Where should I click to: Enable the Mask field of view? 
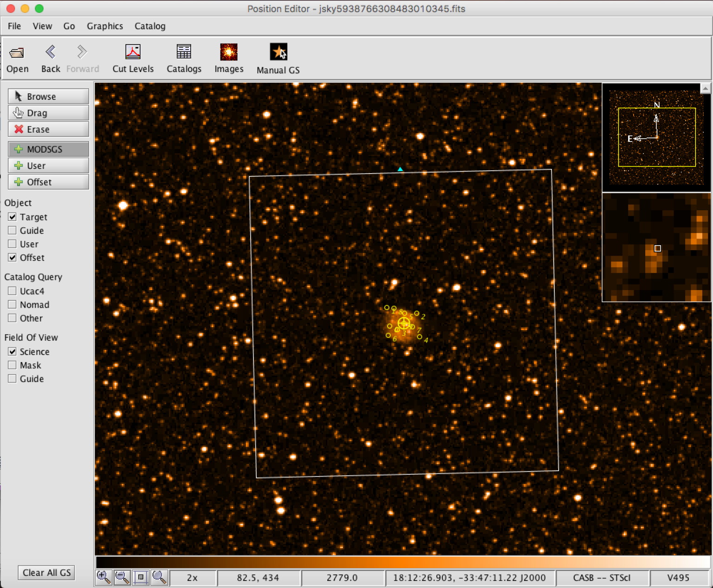[x=13, y=365]
